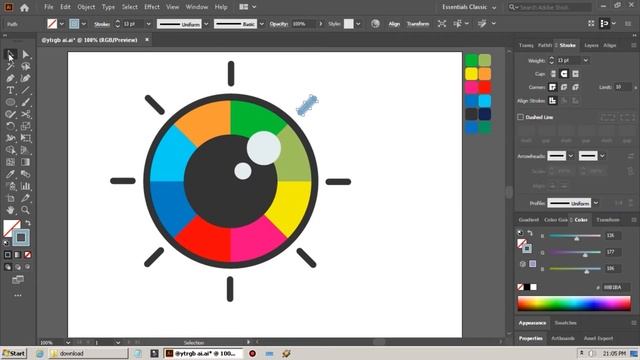
Task: Set corner to Round Join
Action: 564,87
